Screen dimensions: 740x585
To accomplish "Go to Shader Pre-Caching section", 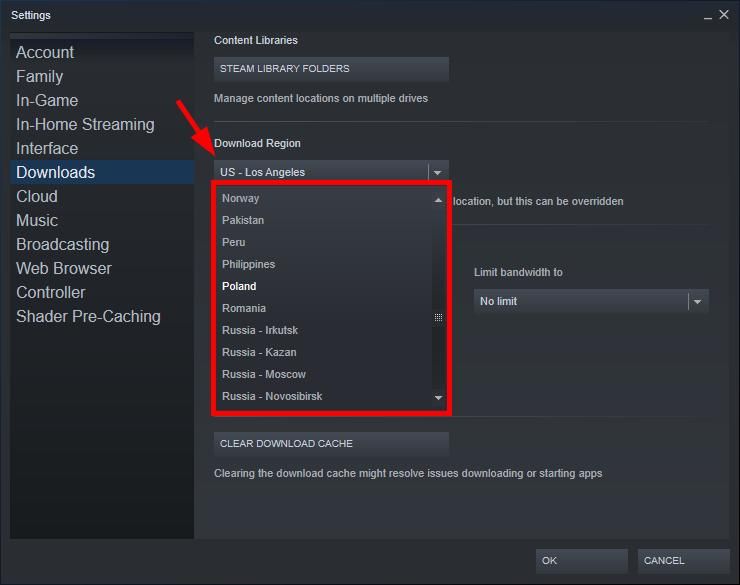I will click(88, 316).
